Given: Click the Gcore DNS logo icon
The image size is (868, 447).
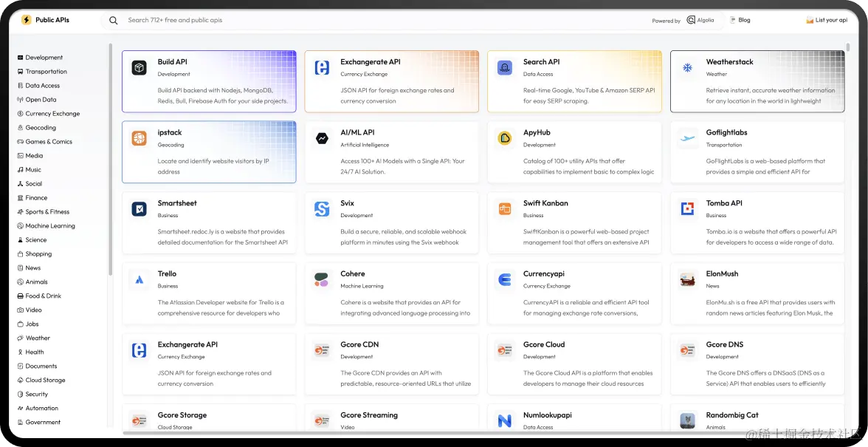Looking at the screenshot, I should [687, 350].
